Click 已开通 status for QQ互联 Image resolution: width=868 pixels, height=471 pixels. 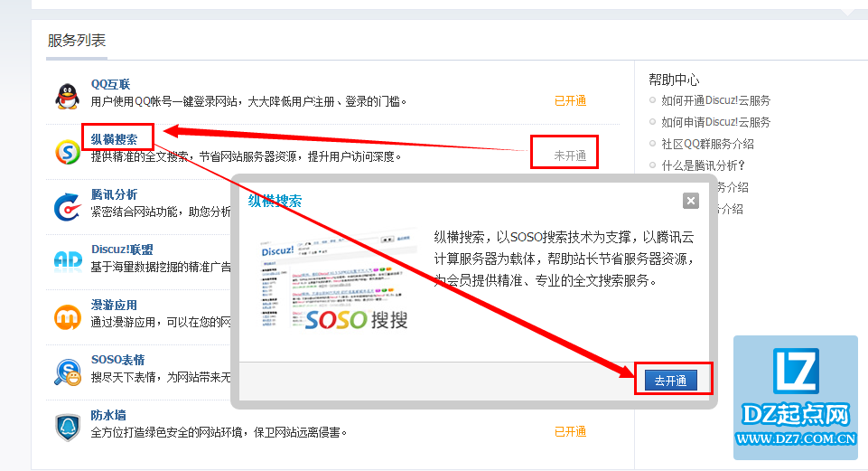coord(570,101)
